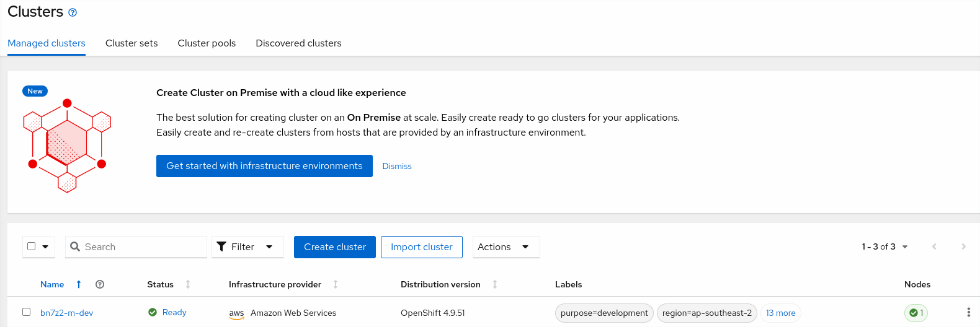
Task: Click the green nodes status badge
Action: (x=916, y=313)
